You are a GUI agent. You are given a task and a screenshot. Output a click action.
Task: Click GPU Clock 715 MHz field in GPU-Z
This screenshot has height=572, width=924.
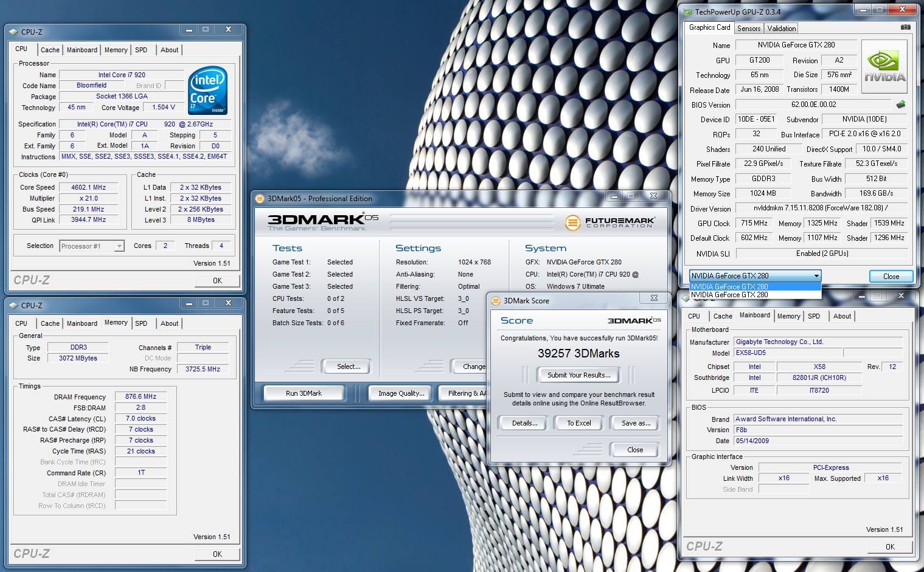pyautogui.click(x=754, y=223)
